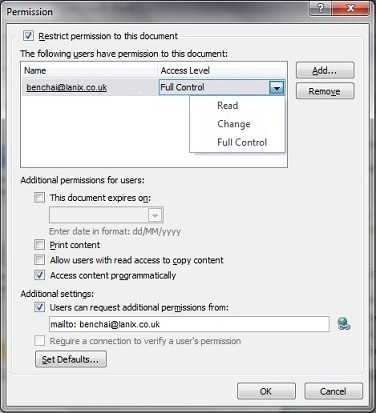Confirm with the OK button

266,391
